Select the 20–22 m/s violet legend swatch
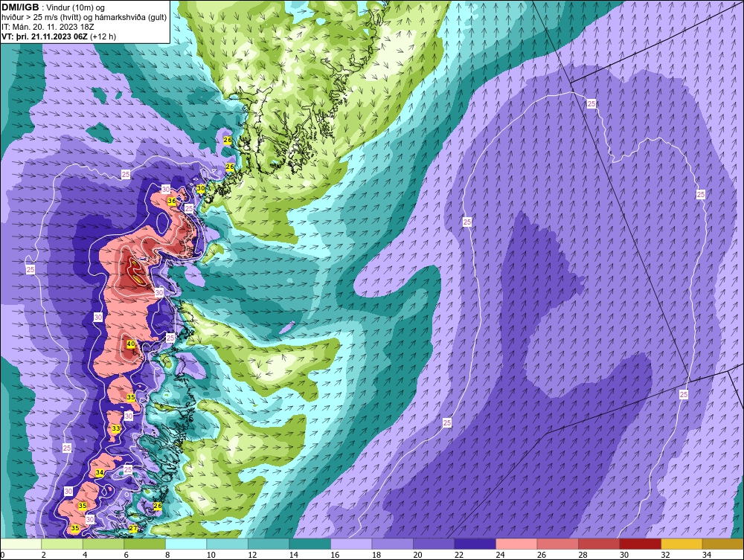This screenshot has height=560, width=744. (434, 544)
